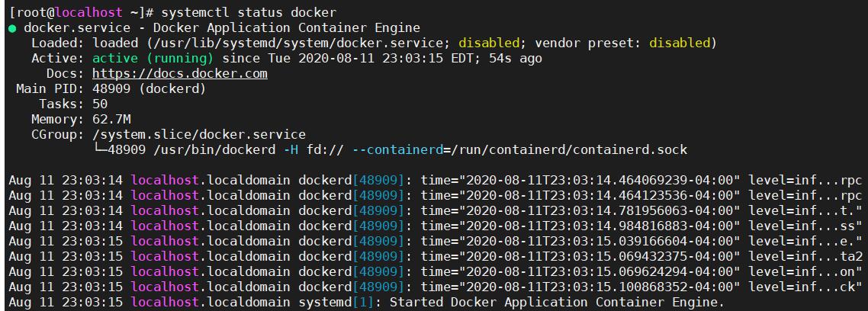
Task: Click '/run/containerd/containerd.sock' path
Action: 569,149
